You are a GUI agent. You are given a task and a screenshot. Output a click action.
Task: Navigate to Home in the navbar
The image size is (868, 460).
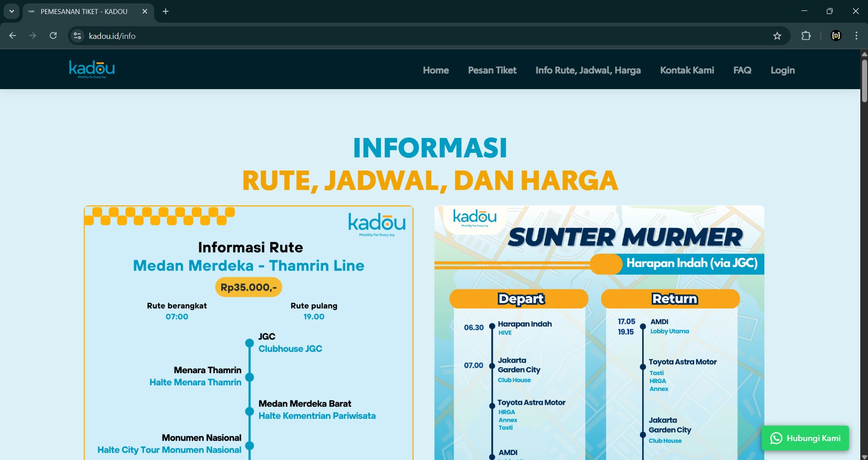435,70
